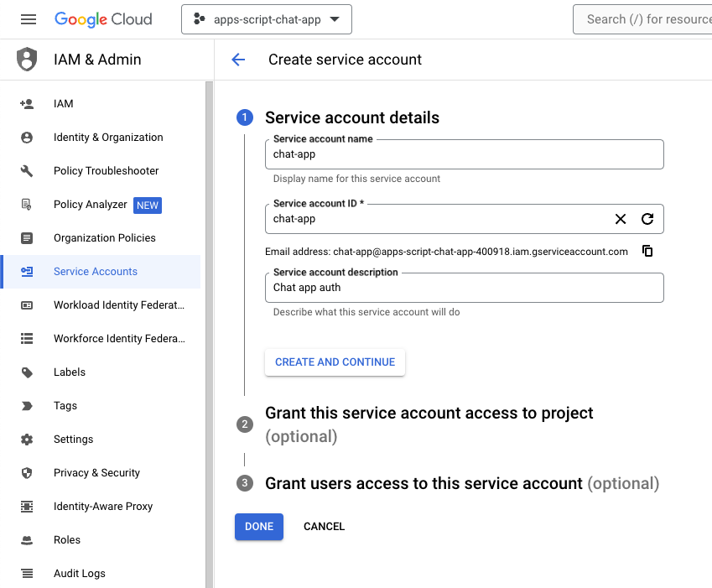Open the hamburger navigation menu
The image size is (712, 588).
pos(29,19)
